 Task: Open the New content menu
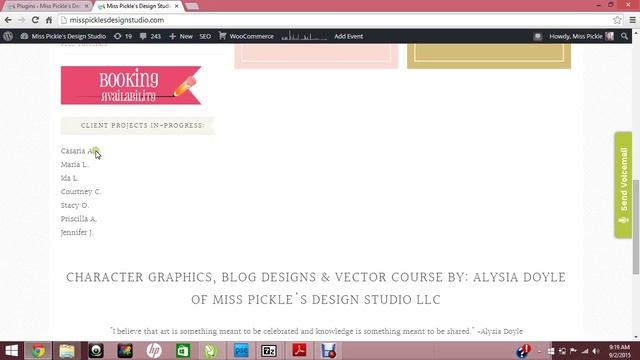[181, 36]
